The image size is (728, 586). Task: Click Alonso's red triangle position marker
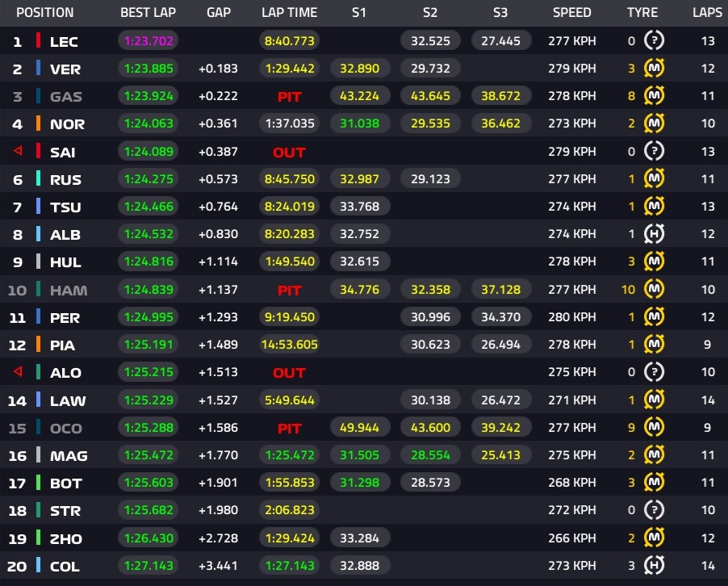click(18, 372)
